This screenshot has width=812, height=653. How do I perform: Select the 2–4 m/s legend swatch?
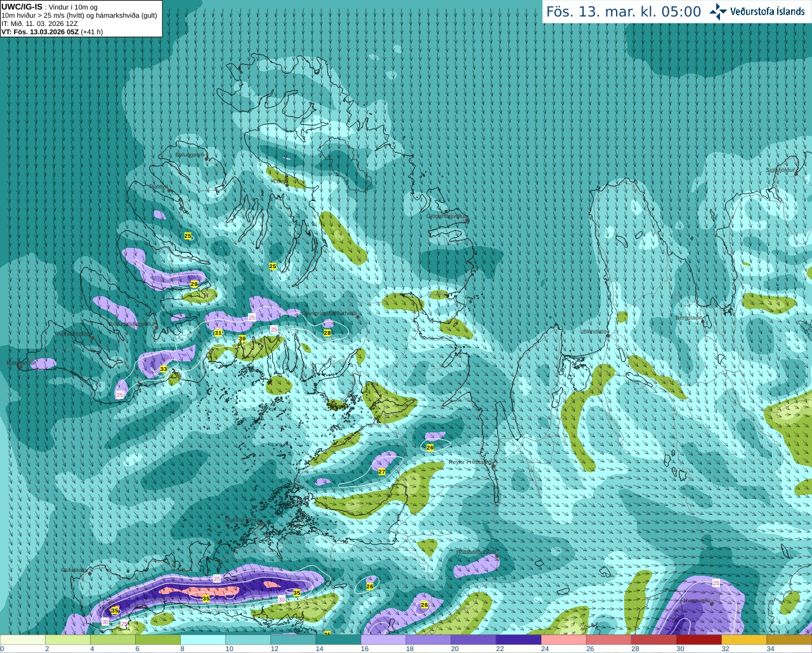[x=68, y=640]
